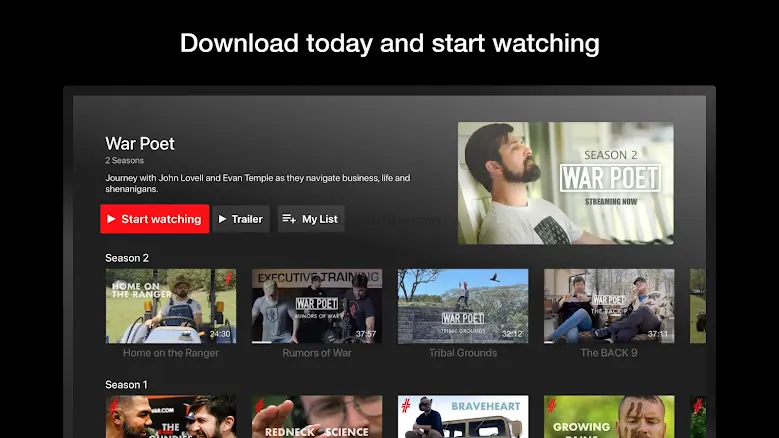
Task: Add War Poet to My List
Action: point(311,219)
